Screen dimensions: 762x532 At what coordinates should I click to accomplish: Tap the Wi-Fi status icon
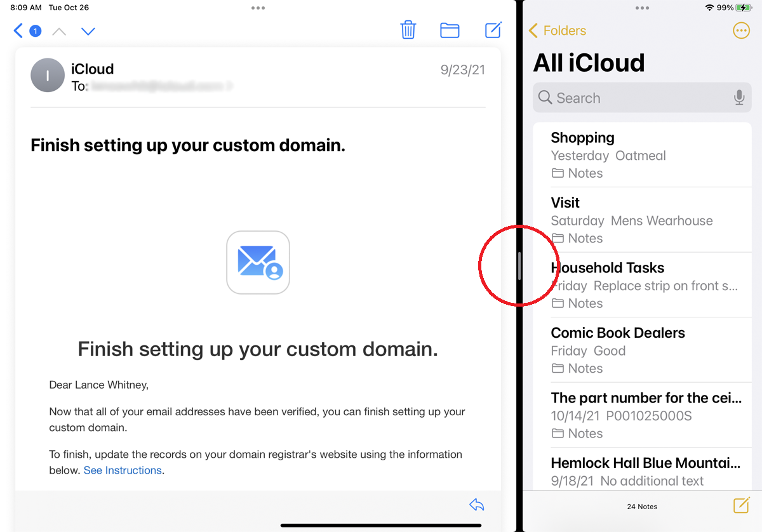[709, 8]
